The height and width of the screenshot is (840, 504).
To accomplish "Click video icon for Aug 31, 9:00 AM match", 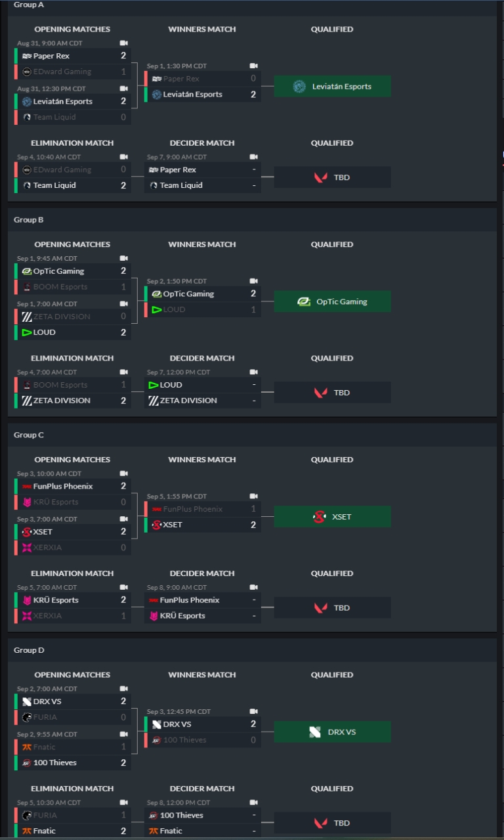I will click(123, 43).
